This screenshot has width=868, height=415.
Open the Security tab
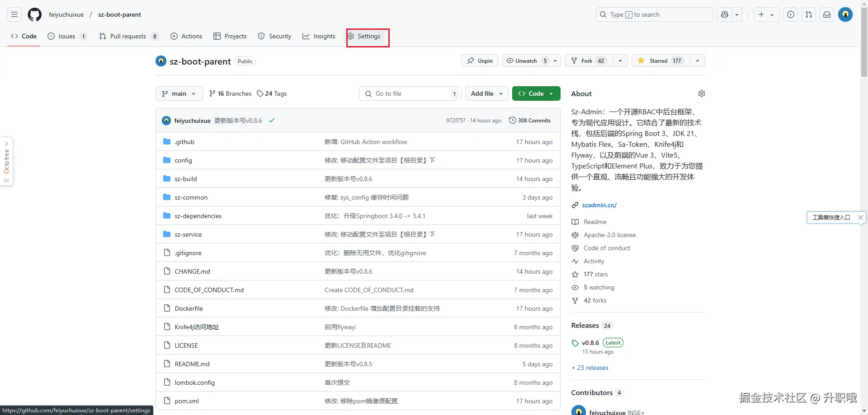(x=274, y=36)
